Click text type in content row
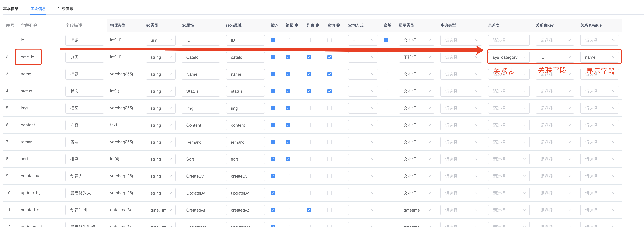This screenshot has width=644, height=227. [114, 125]
